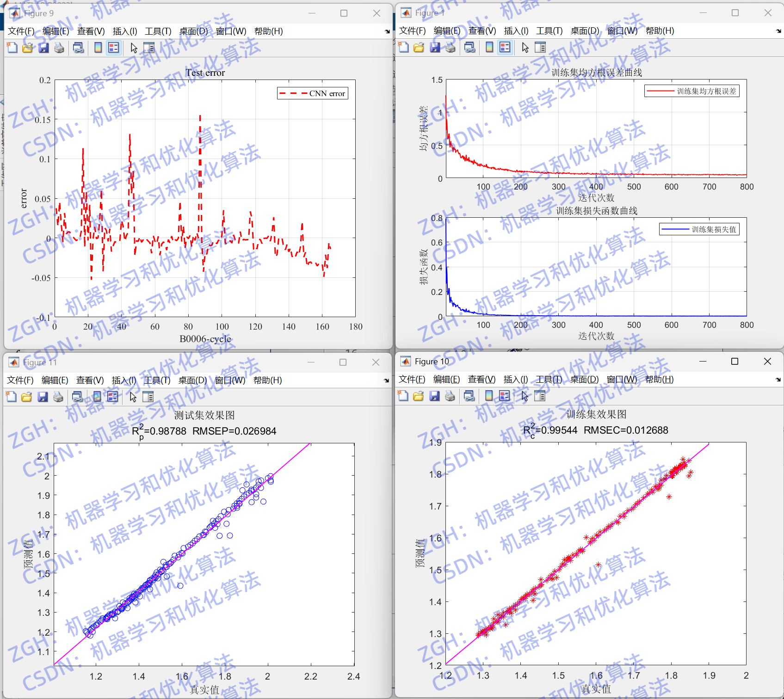The height and width of the screenshot is (699, 784).
Task: Click Link Plot icon in Figure 10
Action: pyautogui.click(x=469, y=396)
